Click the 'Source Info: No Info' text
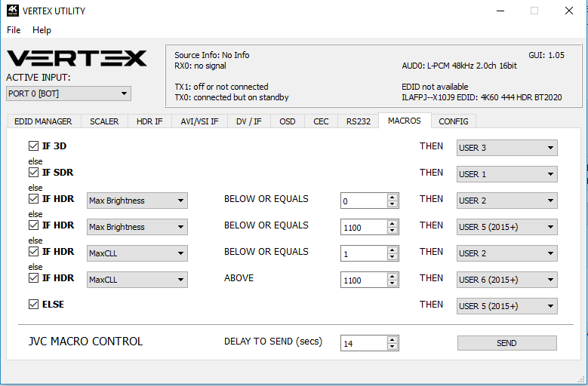 212,55
